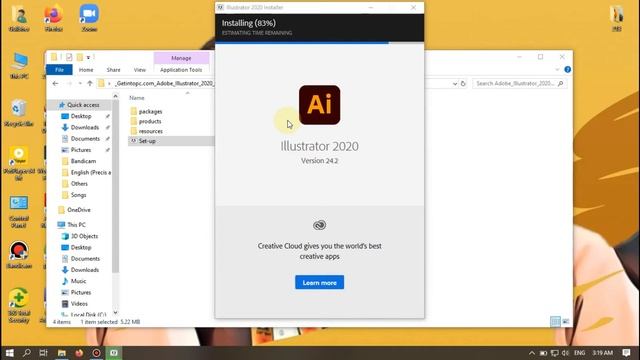This screenshot has width=640, height=360.
Task: Select Music under This PC
Action: (78, 281)
